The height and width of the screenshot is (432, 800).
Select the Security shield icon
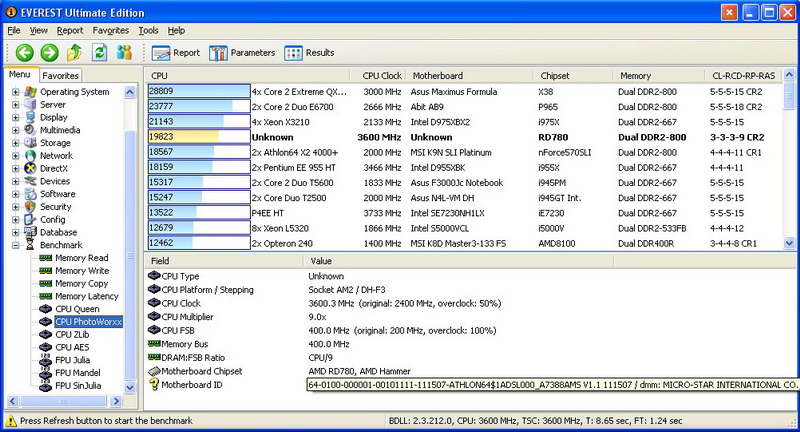coord(30,207)
